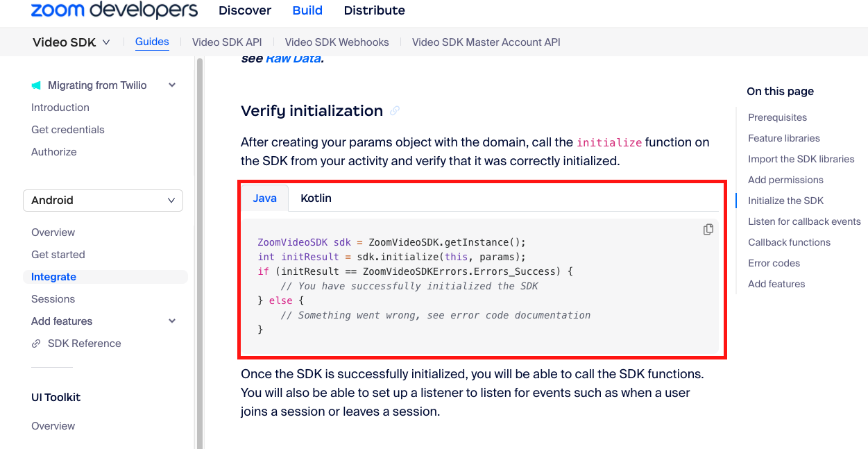Click the anchor link icon beside Verify initialization

pos(395,111)
